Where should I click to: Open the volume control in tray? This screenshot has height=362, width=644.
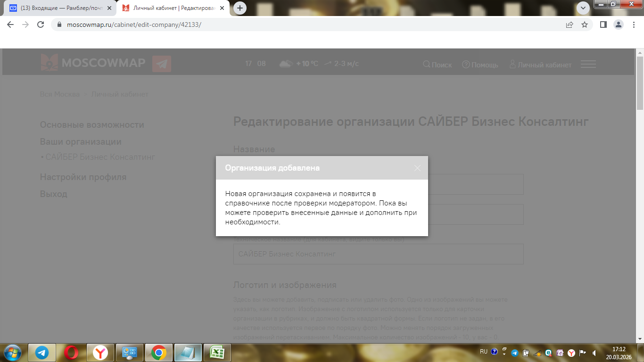click(595, 353)
